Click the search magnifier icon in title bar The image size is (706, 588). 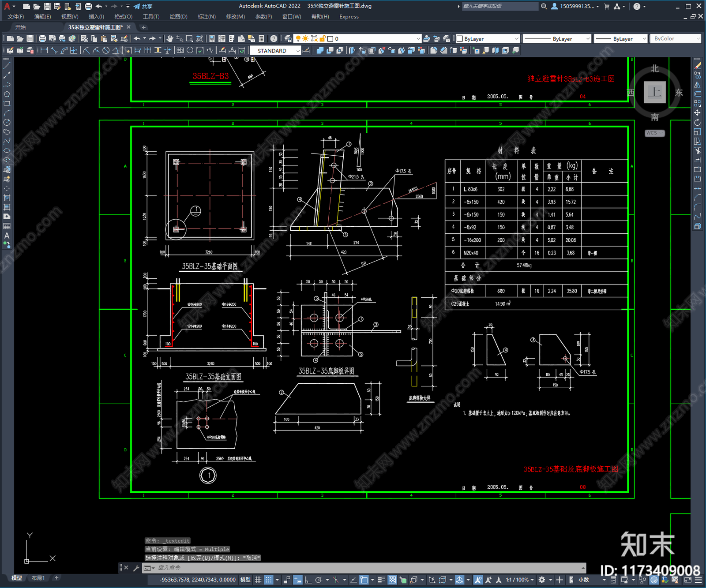(544, 6)
